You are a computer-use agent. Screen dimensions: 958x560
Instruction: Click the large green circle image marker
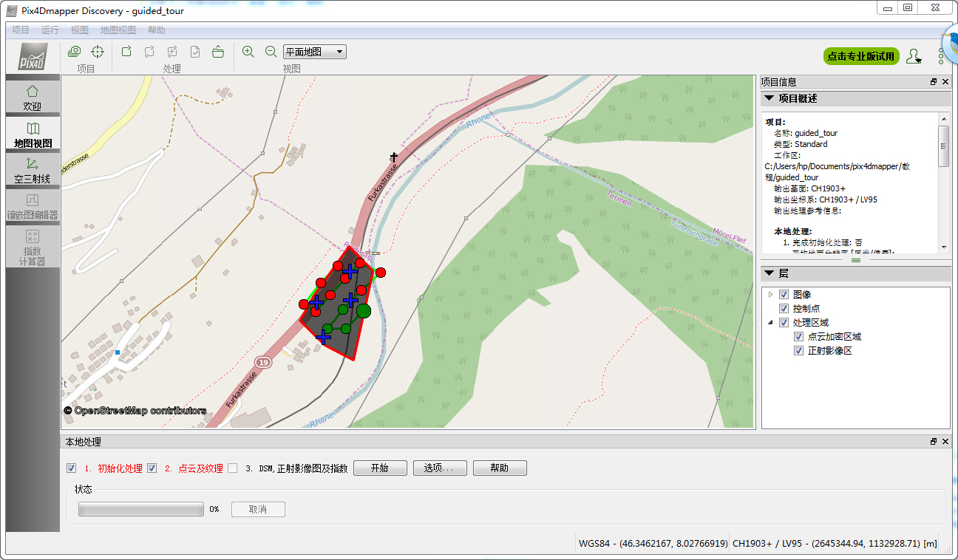(x=363, y=311)
